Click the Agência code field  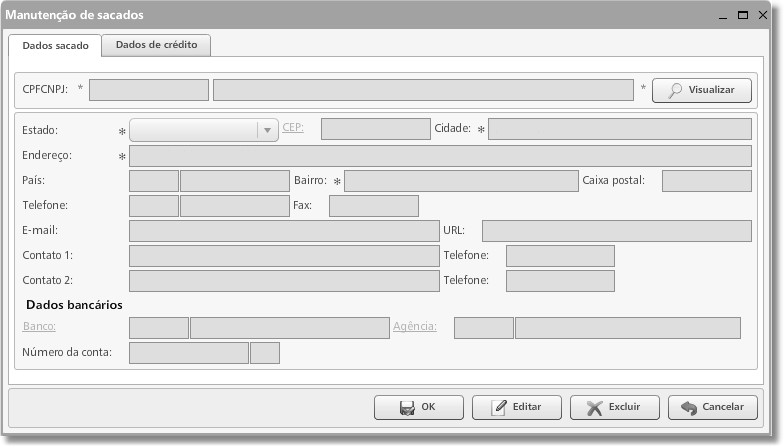(484, 328)
